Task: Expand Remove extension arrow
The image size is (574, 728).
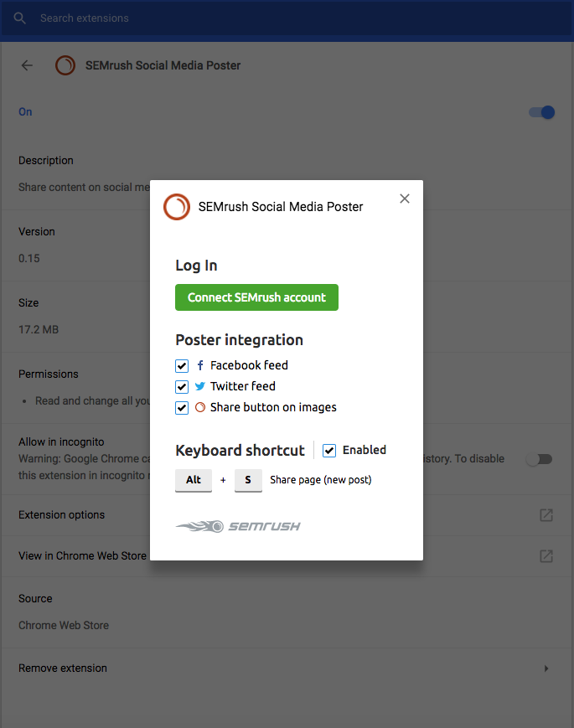Action: pyautogui.click(x=546, y=669)
